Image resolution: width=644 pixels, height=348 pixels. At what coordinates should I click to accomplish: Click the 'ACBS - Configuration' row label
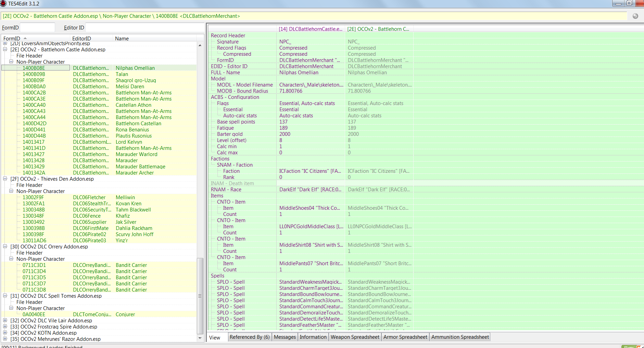coord(235,97)
